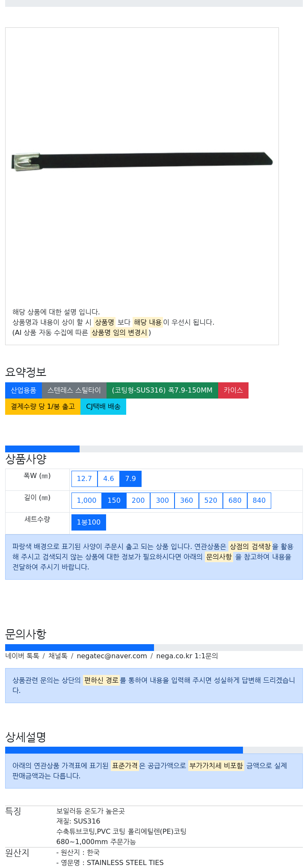Select the 7.9 width option
Image resolution: width=308 pixels, height=868 pixels.
130,479
